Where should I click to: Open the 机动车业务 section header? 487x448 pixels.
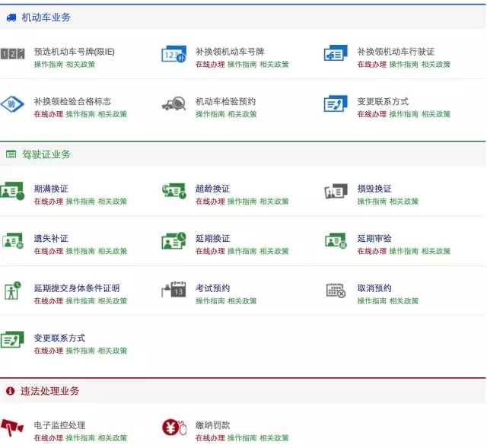(x=46, y=17)
